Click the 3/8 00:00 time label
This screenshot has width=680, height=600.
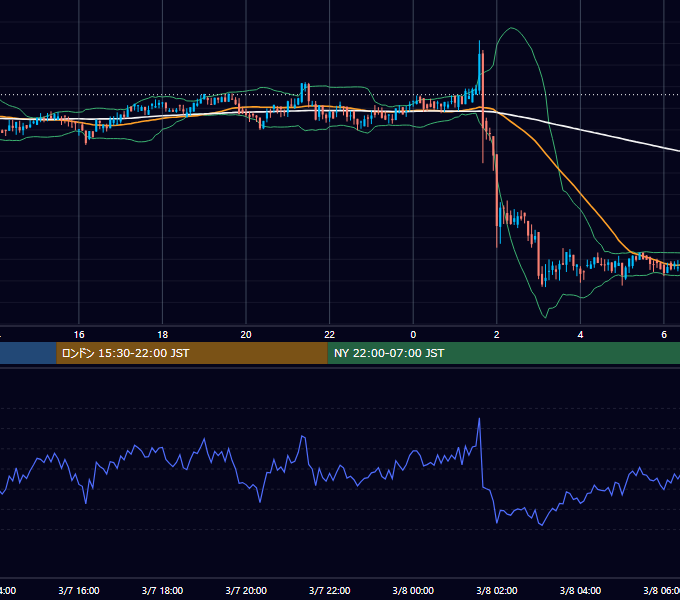[x=413, y=590]
